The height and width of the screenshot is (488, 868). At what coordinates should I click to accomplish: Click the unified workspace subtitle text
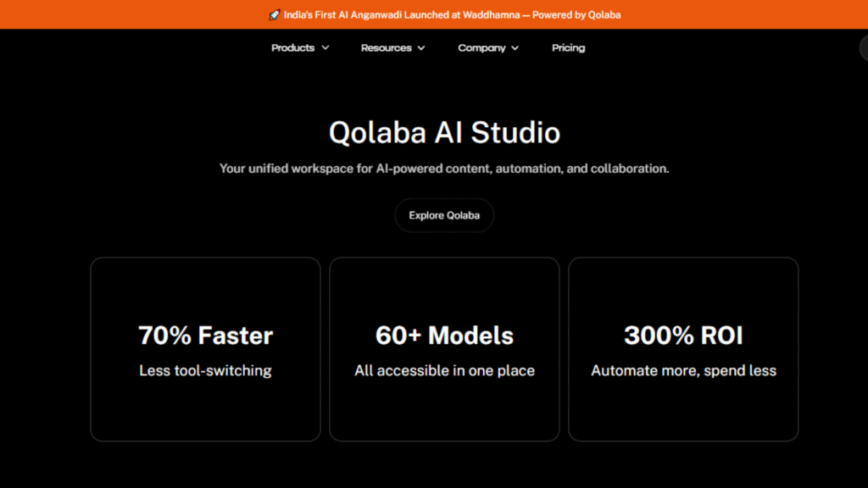tap(444, 169)
